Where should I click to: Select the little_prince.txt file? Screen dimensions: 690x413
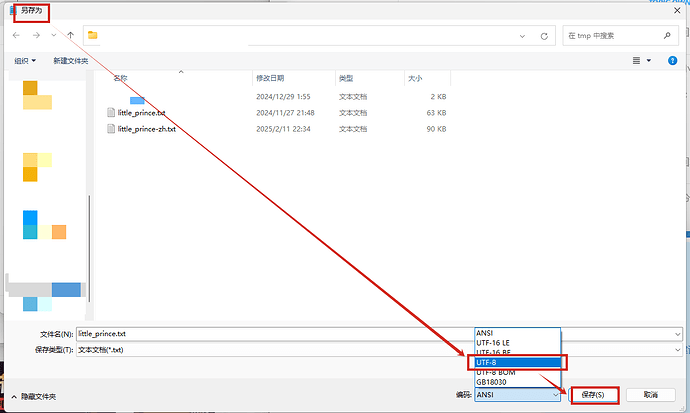[141, 113]
